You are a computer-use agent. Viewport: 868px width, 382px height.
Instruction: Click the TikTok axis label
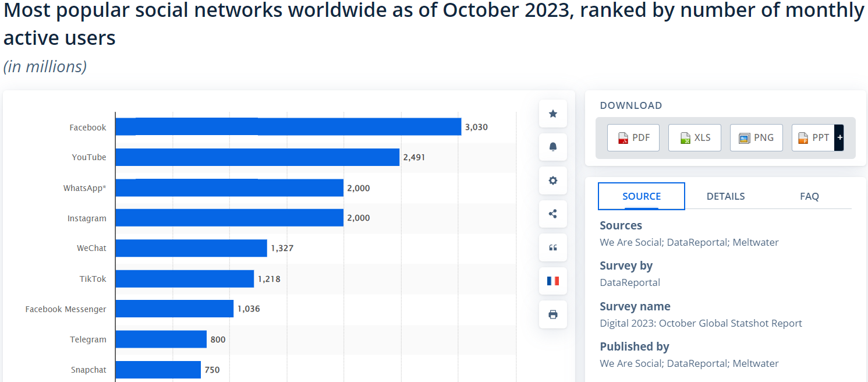click(x=93, y=279)
